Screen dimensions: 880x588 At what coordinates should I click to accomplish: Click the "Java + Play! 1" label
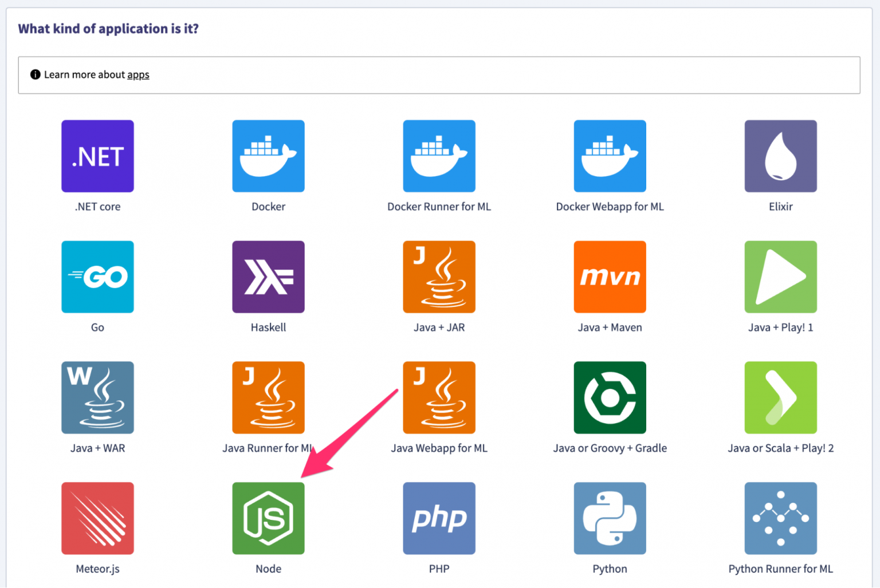pos(780,327)
